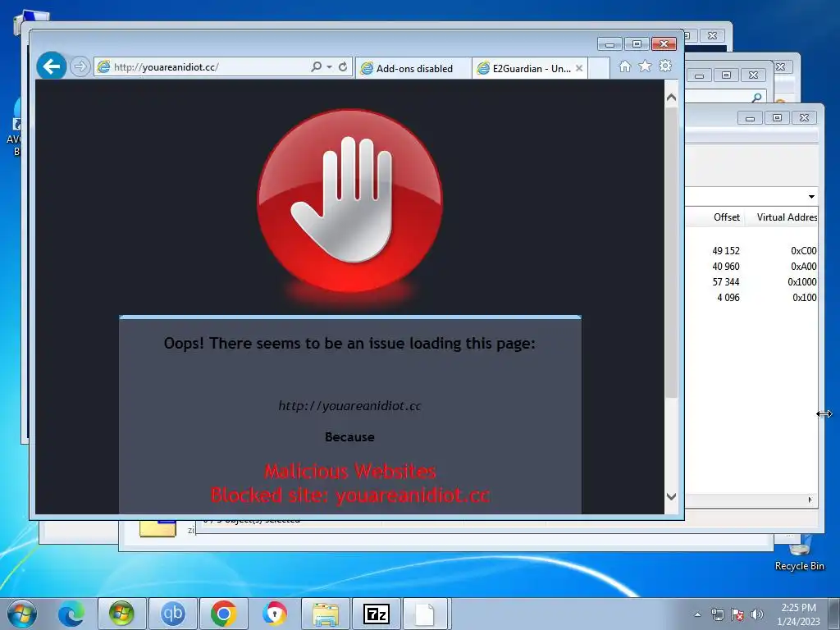Launch Microsoft Edge from the taskbar

pyautogui.click(x=71, y=614)
